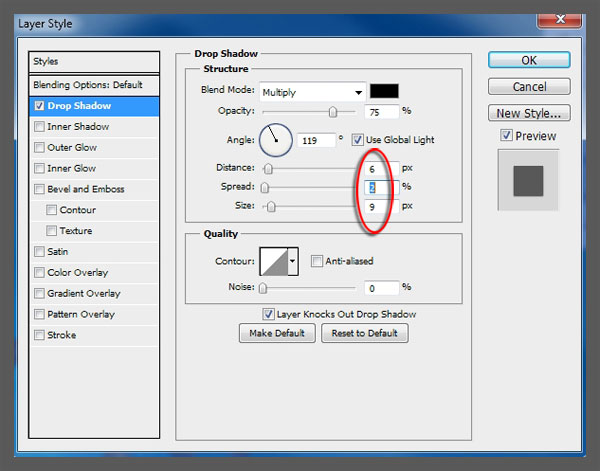Click the black shadow color swatch
This screenshot has height=471, width=600.
tap(385, 90)
